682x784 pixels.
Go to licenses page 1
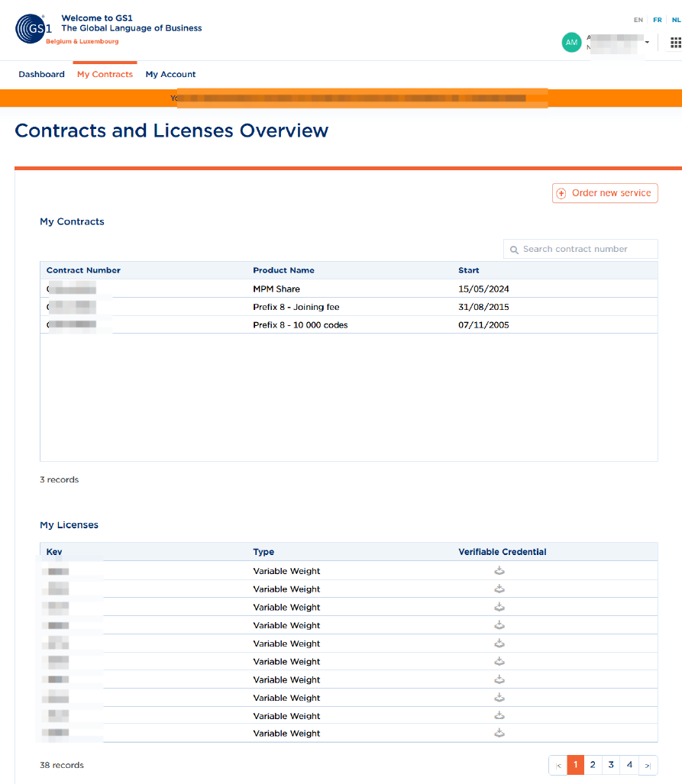pyautogui.click(x=575, y=765)
